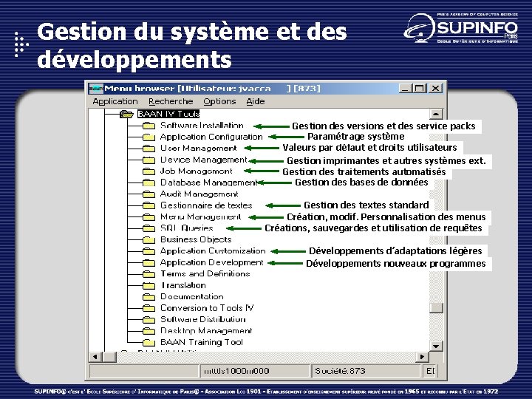
Task: Click the Menu Management folder icon
Action: click(149, 217)
